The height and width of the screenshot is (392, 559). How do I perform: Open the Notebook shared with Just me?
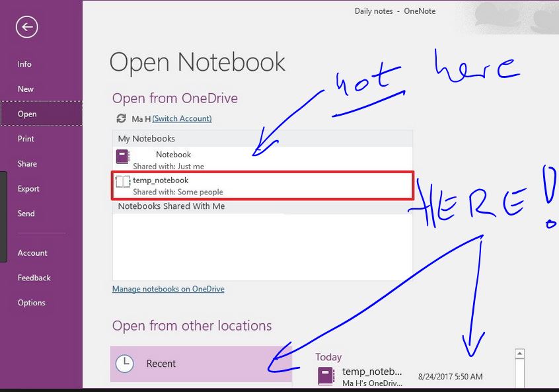pyautogui.click(x=262, y=159)
